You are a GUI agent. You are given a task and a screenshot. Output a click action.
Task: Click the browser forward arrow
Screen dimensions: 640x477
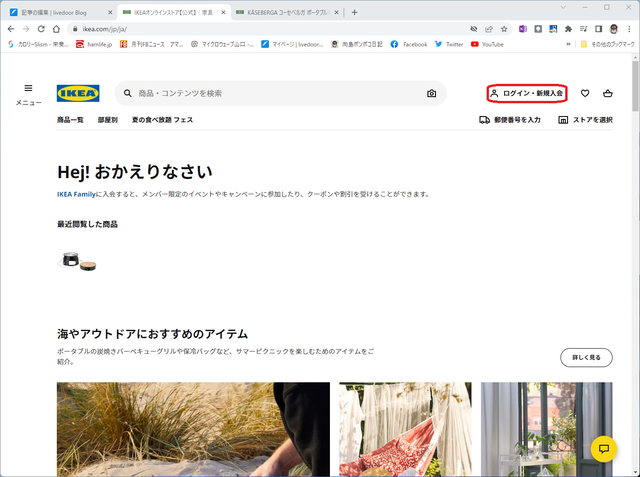(x=26, y=29)
